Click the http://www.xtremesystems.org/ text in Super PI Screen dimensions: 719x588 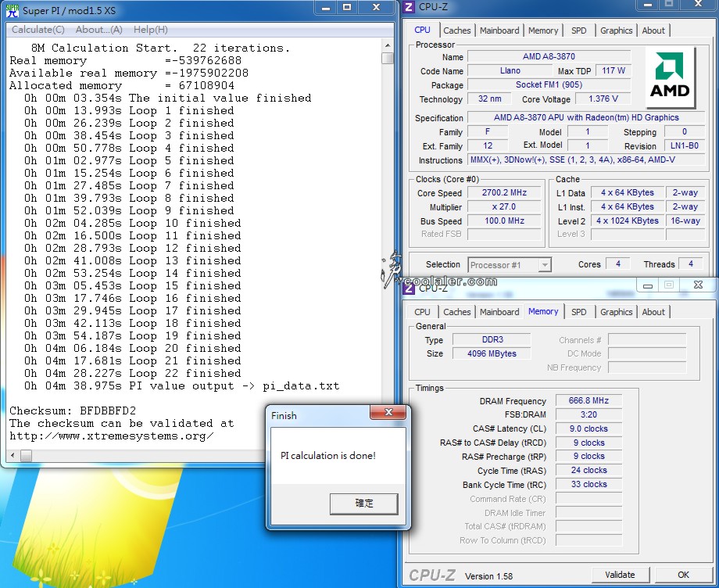pyautogui.click(x=112, y=436)
